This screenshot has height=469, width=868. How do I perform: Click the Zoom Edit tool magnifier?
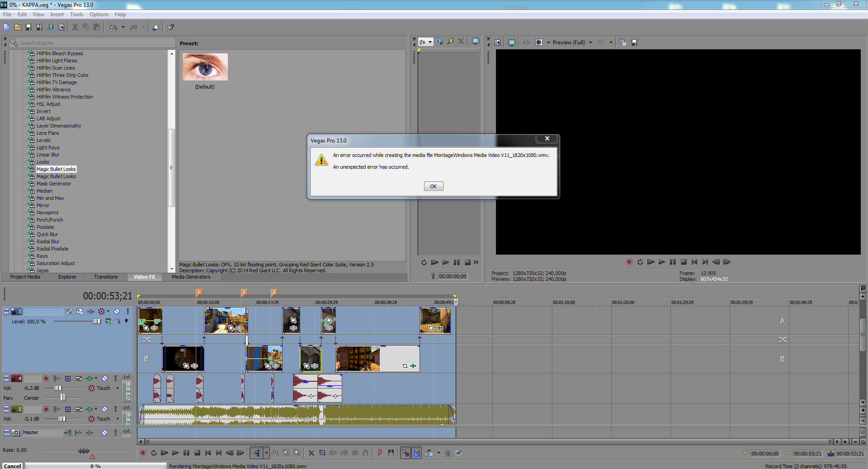(297, 453)
